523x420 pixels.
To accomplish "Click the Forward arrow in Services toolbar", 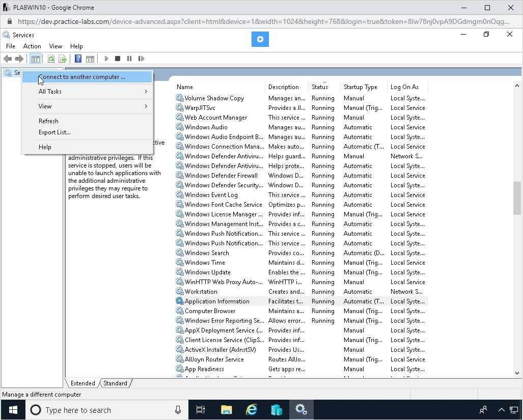I will (19, 59).
